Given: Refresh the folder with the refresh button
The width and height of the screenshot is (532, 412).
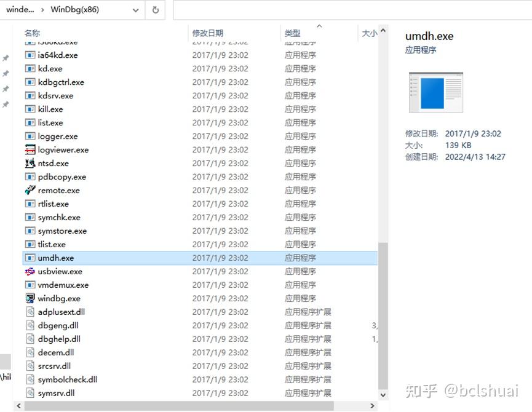Looking at the screenshot, I should [x=156, y=10].
